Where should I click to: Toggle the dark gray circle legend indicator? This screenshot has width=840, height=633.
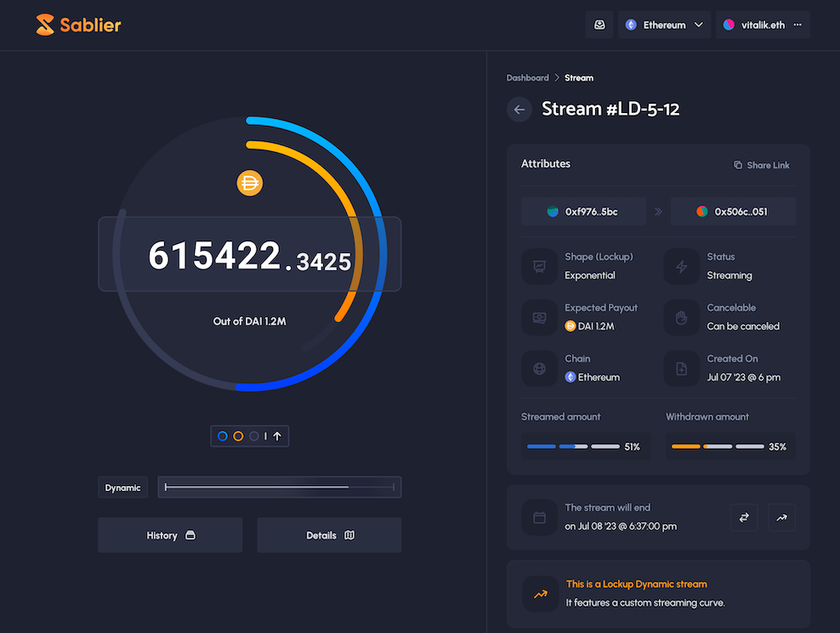(254, 436)
